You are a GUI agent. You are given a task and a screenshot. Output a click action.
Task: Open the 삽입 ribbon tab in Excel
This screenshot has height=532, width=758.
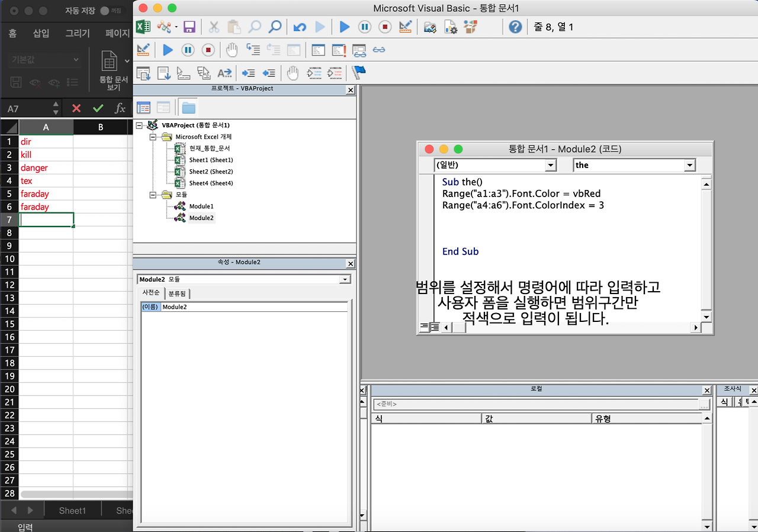coord(41,34)
